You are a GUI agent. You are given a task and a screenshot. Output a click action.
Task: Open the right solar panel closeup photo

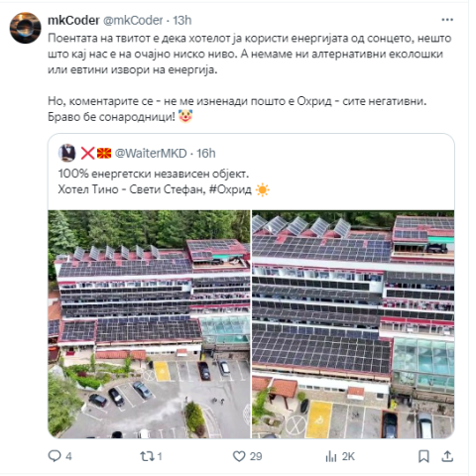pos(353,324)
